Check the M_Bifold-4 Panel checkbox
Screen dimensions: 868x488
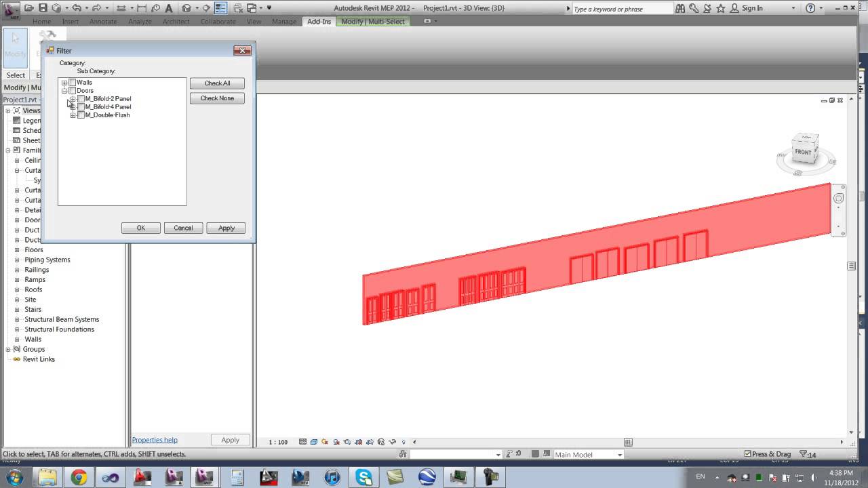point(81,107)
